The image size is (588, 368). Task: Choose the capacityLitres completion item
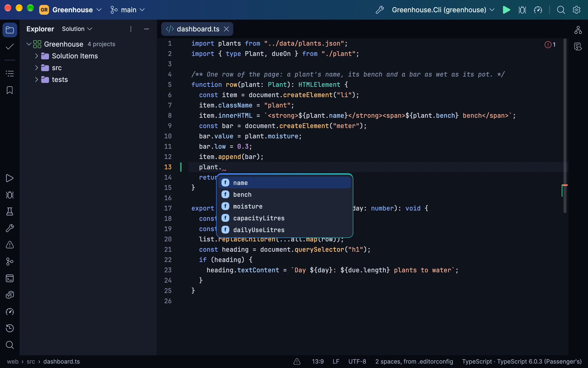(284, 218)
